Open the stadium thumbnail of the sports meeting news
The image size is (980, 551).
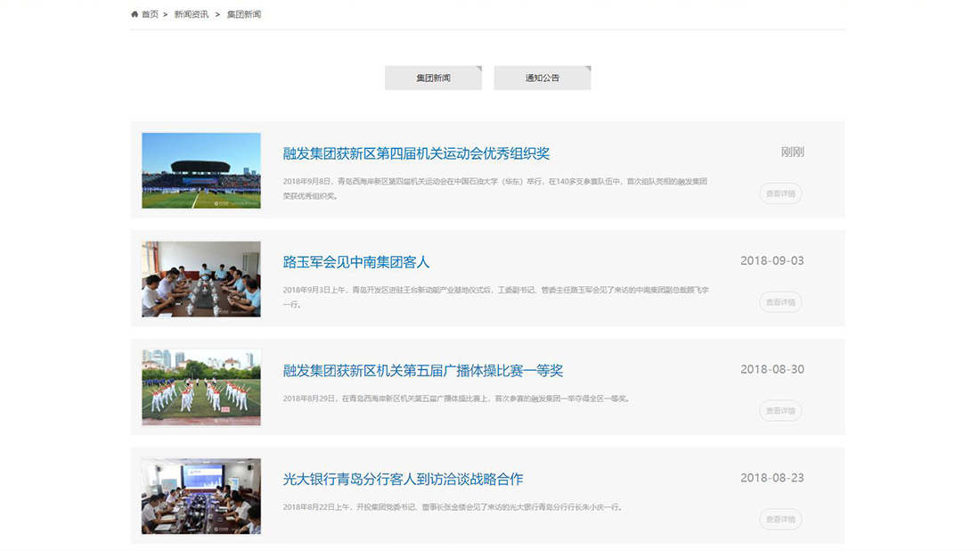point(201,170)
